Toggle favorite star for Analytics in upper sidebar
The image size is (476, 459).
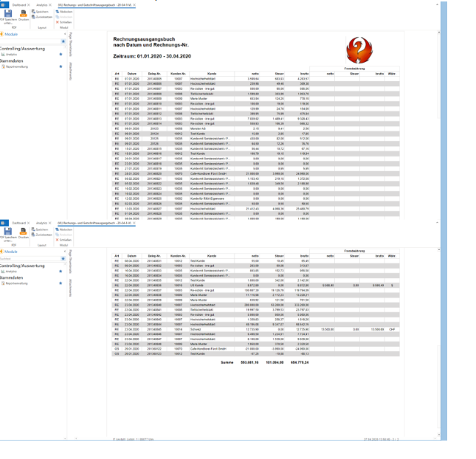[61, 55]
